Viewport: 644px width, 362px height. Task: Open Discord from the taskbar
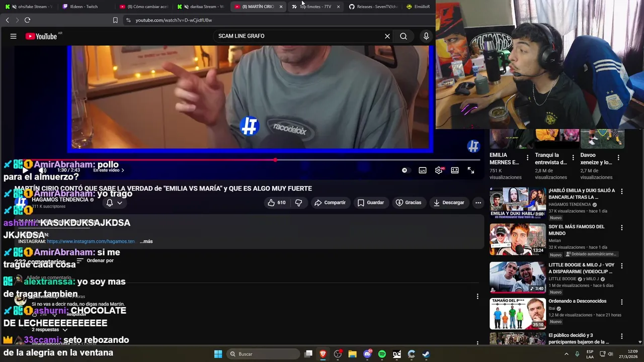click(x=367, y=354)
